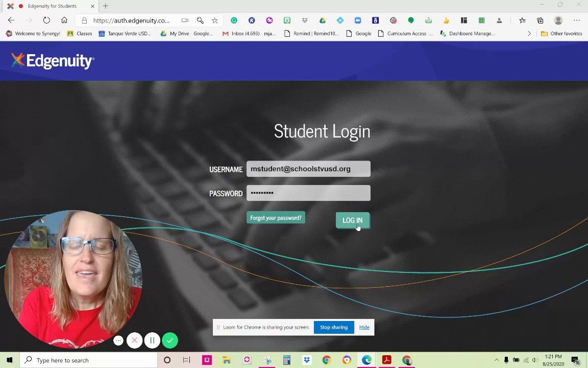Open the Inbox Gmail bookmark
Viewport: 588px width, 368px height.
pyautogui.click(x=249, y=33)
